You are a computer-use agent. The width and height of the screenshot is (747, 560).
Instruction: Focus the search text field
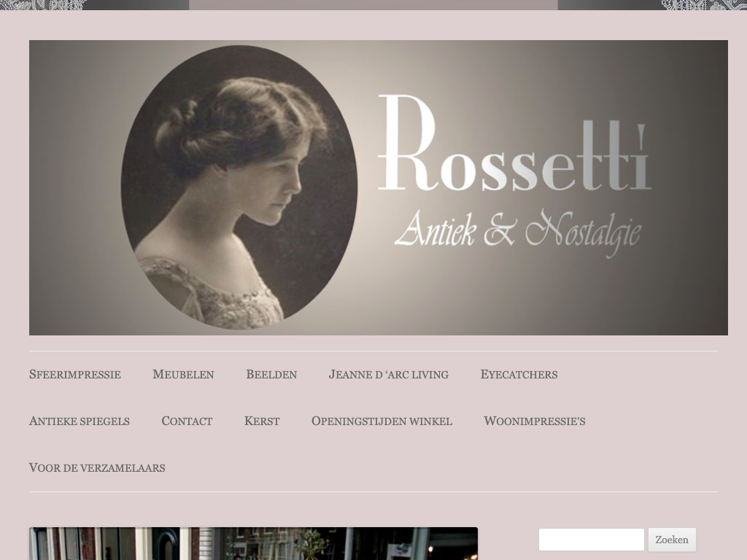(x=591, y=540)
